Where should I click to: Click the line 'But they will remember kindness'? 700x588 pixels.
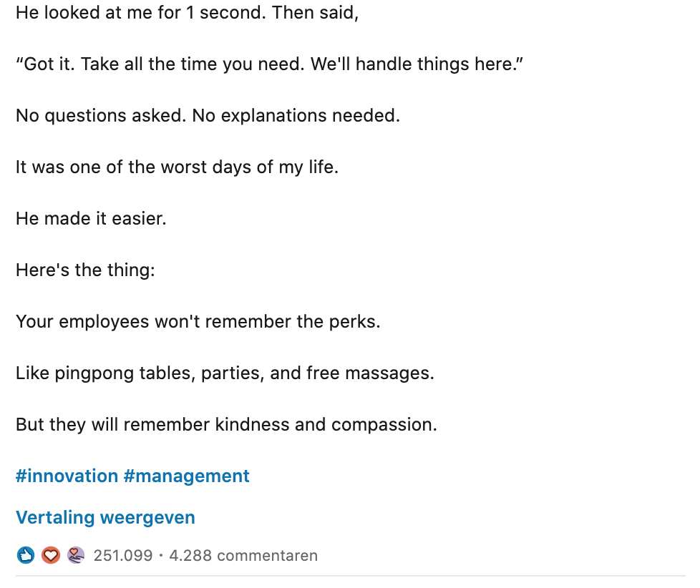226,425
